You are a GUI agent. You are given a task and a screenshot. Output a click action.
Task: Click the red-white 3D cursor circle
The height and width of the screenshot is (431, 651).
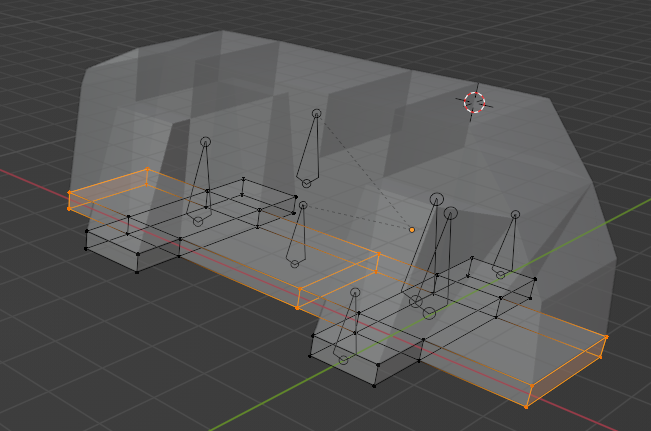[474, 102]
